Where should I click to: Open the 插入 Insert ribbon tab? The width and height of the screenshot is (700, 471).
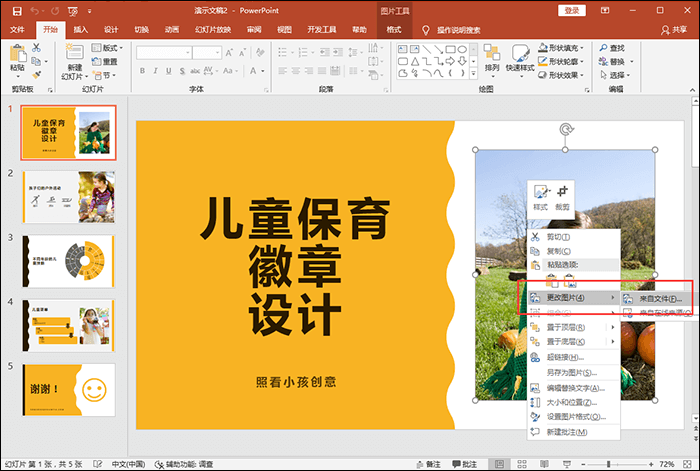coord(81,29)
